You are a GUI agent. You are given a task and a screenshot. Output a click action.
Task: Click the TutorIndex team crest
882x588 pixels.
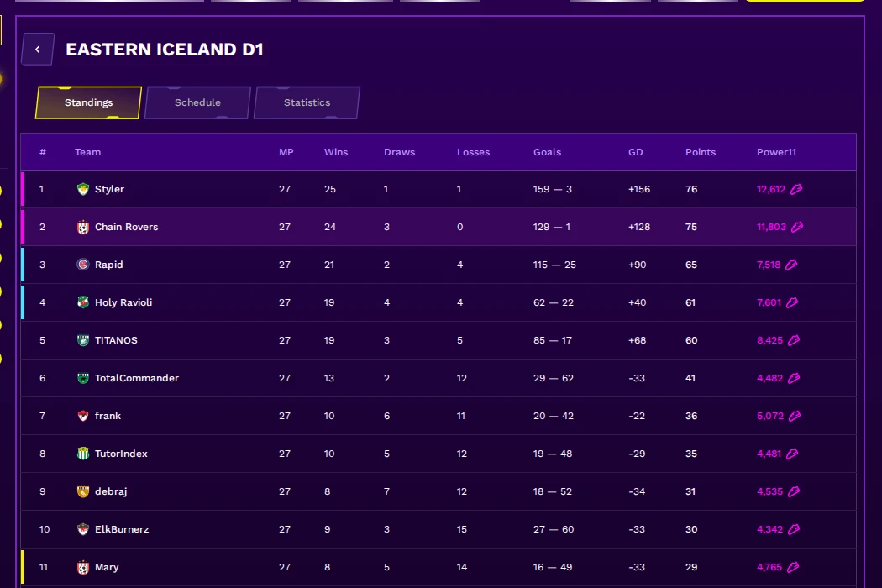82,454
